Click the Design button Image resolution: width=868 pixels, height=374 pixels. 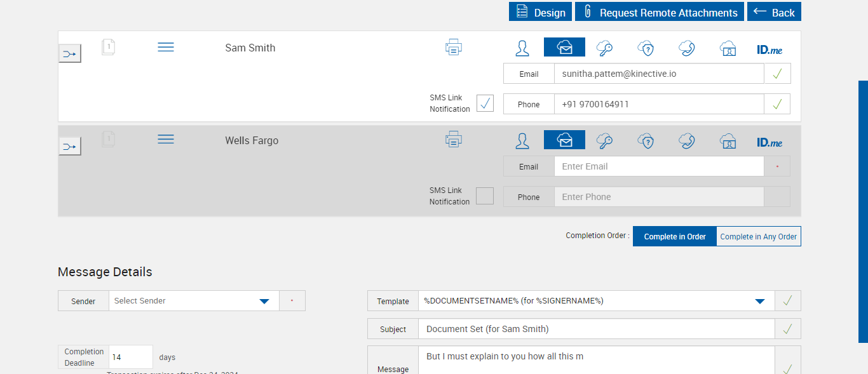coord(540,12)
